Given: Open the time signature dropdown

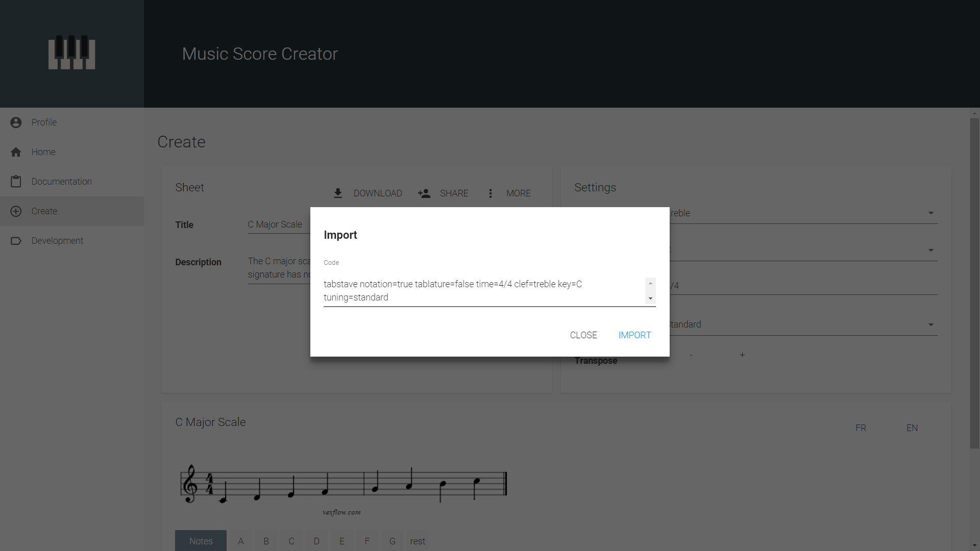Looking at the screenshot, I should click(817, 285).
